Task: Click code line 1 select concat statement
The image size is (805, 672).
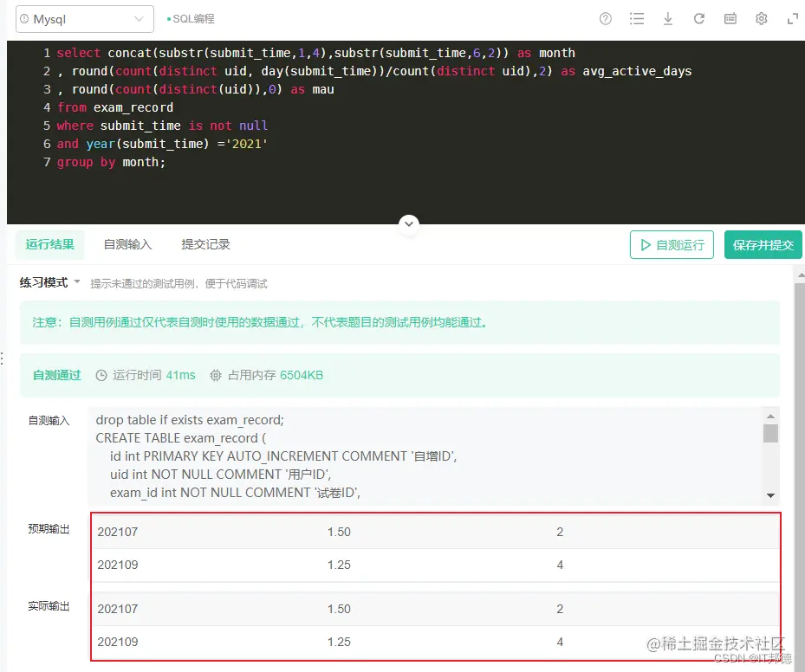Action: point(315,53)
